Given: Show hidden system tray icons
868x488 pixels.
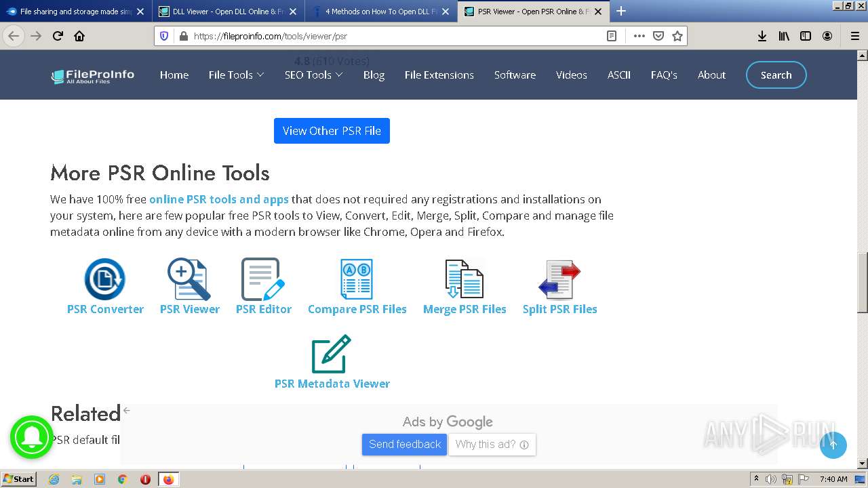Looking at the screenshot, I should pos(756,479).
